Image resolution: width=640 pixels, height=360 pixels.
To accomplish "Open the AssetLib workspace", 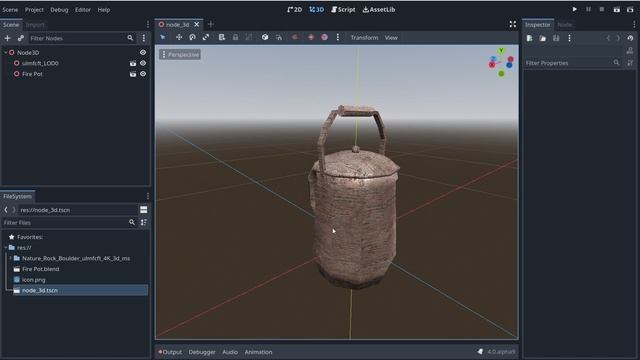I will click(x=379, y=9).
